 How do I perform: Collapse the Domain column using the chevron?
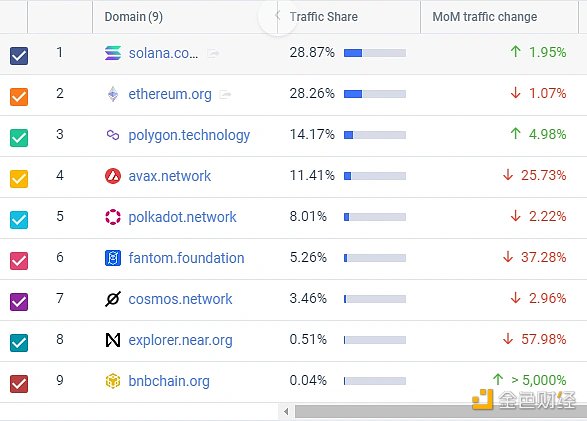pyautogui.click(x=277, y=15)
